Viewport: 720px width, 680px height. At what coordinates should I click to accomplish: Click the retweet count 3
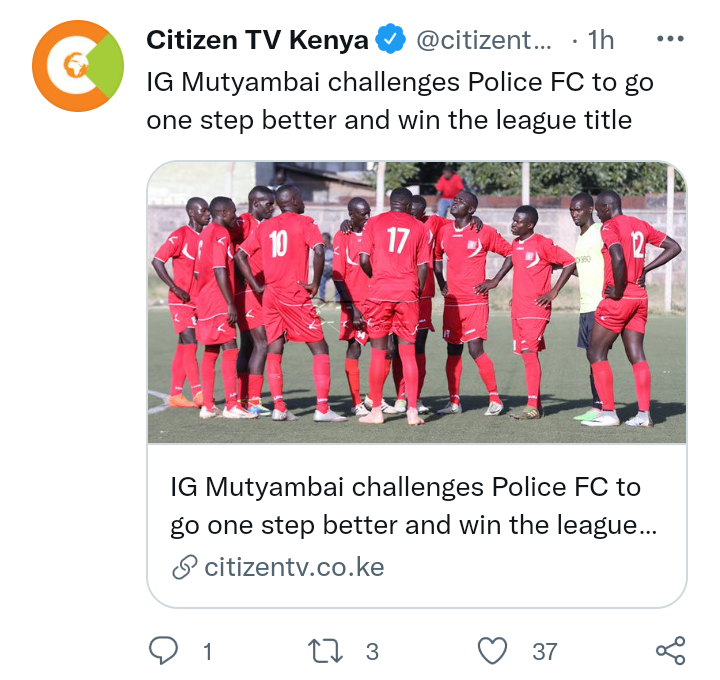pos(372,652)
